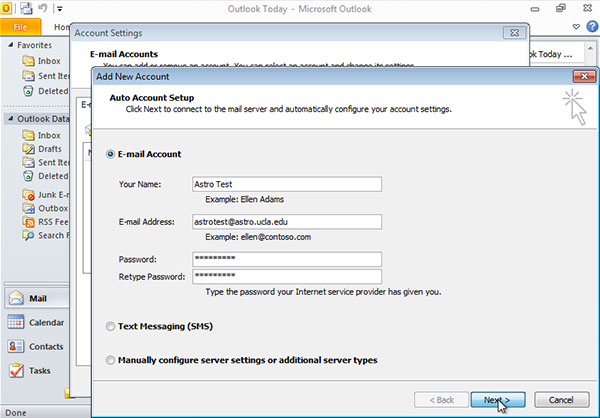Viewport: 600px width, 418px height.
Task: Click the Sent Items icon under Favorites
Action: [x=28, y=76]
